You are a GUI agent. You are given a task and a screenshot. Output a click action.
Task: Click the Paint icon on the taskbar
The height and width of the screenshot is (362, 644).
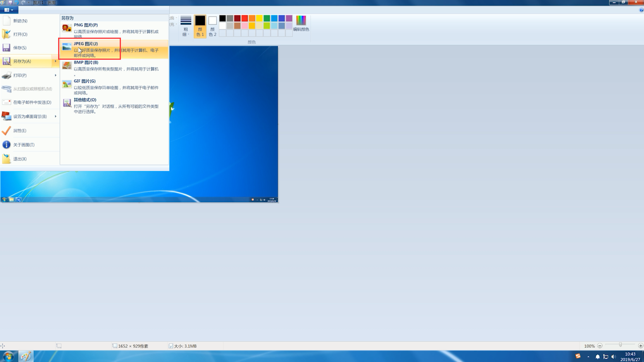click(x=26, y=356)
